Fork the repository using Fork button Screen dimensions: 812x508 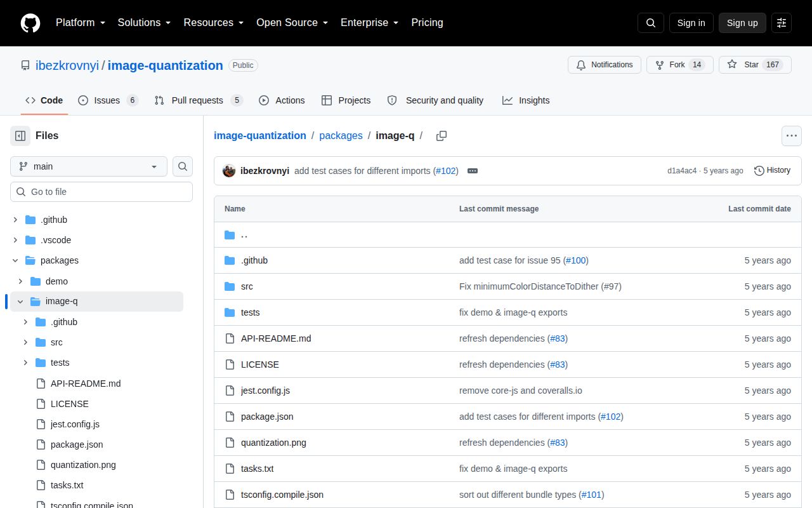pos(680,65)
